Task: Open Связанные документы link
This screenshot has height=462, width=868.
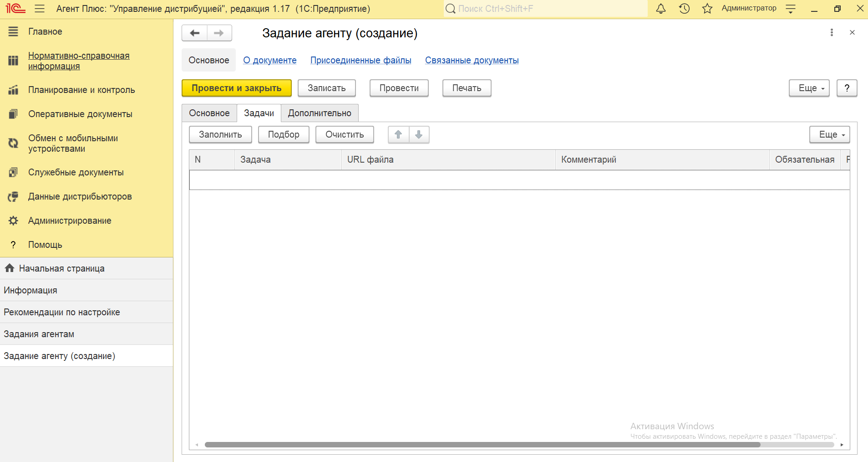Action: [x=472, y=60]
